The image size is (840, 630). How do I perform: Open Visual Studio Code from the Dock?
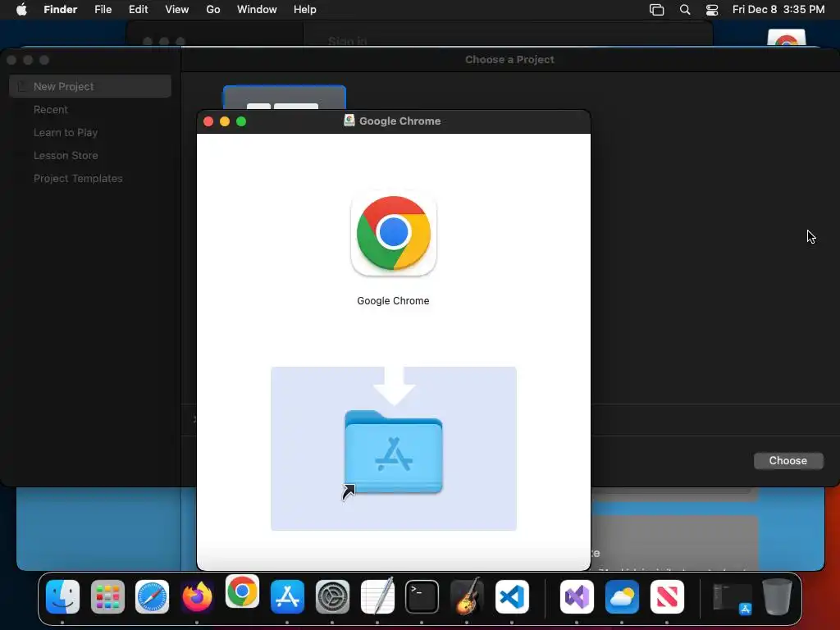coord(512,596)
